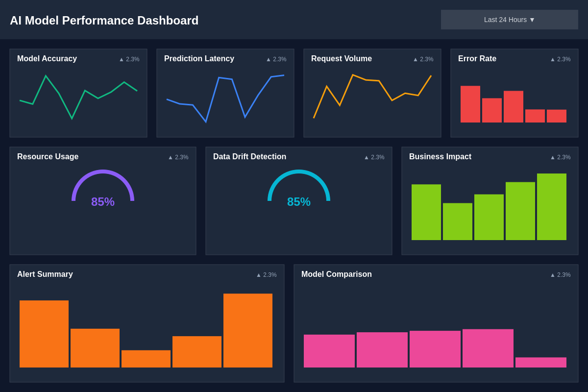Select the tallest green Business Impact bar

click(x=551, y=207)
